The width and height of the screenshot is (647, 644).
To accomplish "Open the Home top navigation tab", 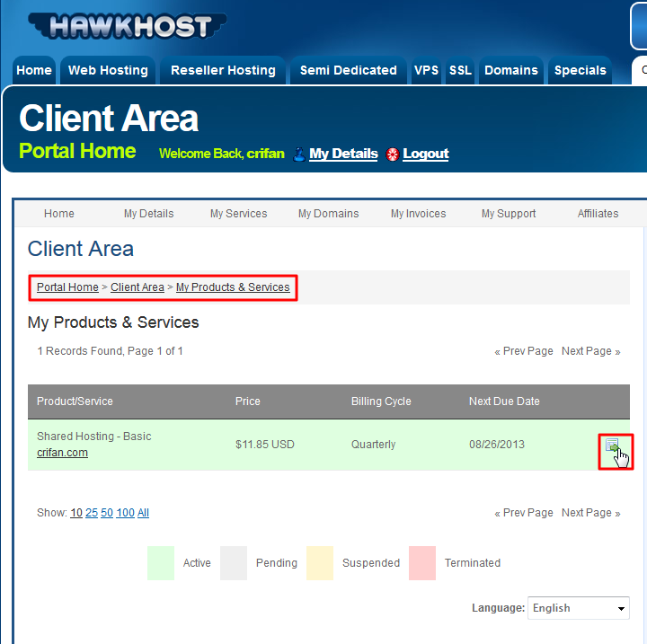I will click(34, 70).
